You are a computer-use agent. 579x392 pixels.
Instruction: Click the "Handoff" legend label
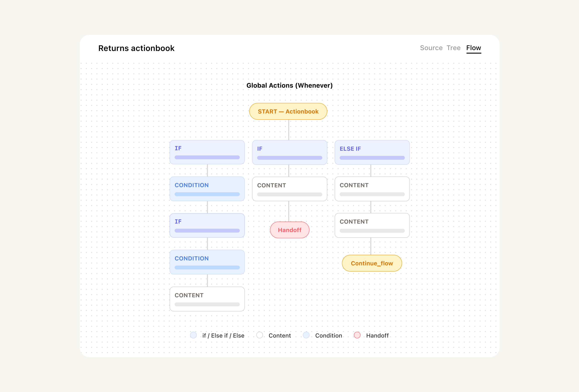377,336
